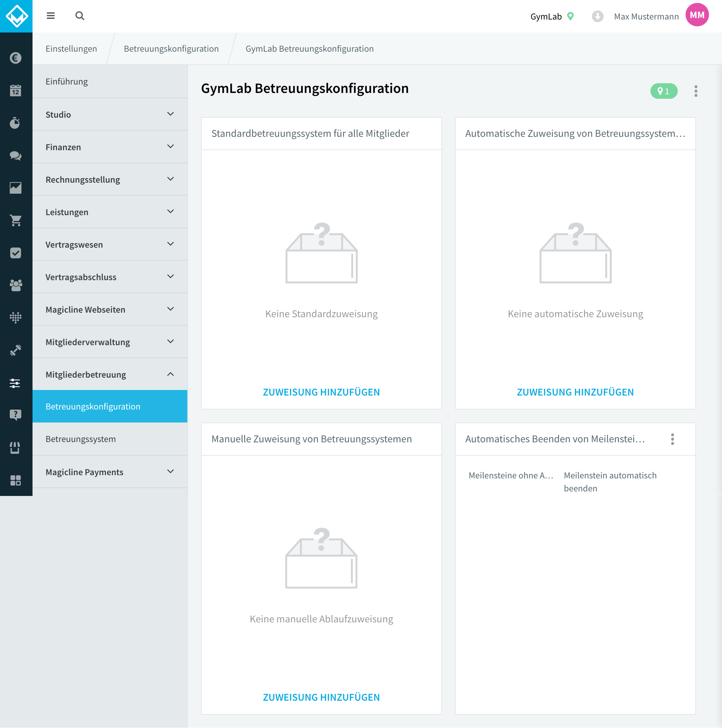Open the help question sidebar icon
Screen dimensions: 722x728
click(16, 415)
